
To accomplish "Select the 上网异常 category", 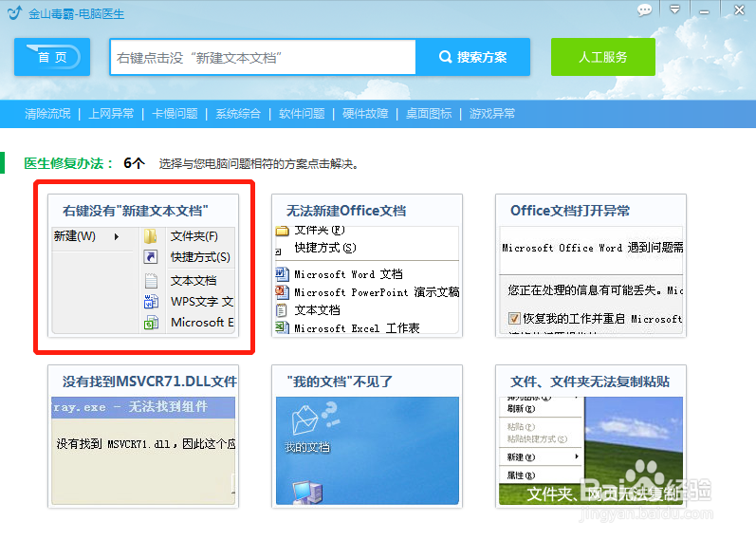I will pos(111,114).
